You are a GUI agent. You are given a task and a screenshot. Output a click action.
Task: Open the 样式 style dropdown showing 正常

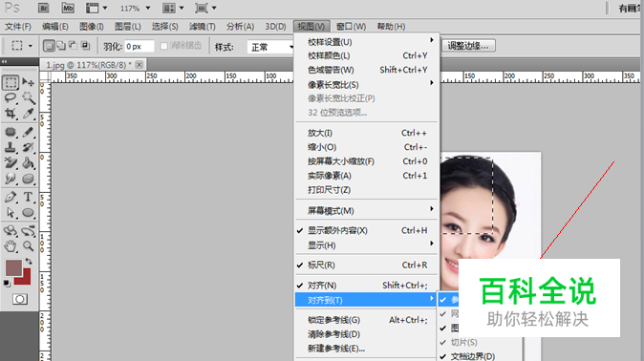[x=271, y=47]
